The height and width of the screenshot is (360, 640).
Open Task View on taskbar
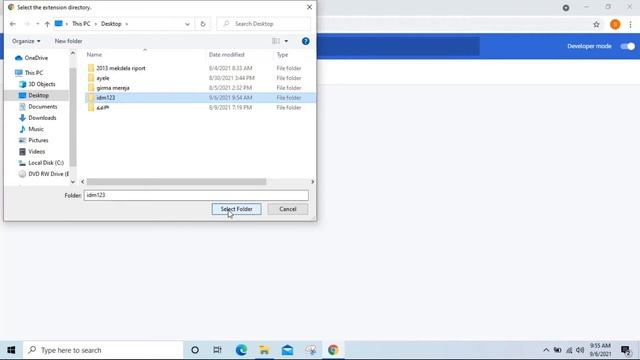(x=218, y=350)
